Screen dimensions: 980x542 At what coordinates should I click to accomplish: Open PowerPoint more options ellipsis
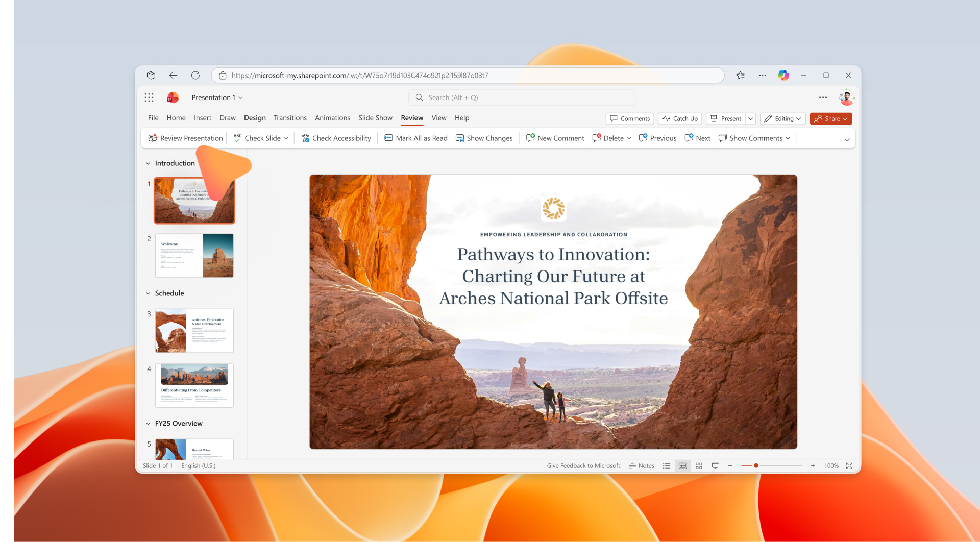(x=823, y=97)
